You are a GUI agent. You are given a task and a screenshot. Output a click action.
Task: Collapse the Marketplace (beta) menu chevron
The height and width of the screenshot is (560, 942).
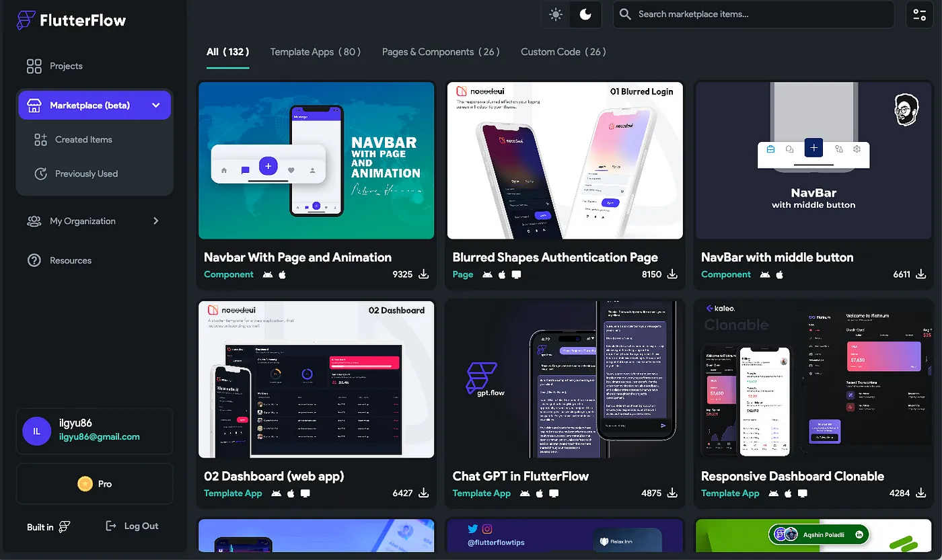[x=156, y=106]
